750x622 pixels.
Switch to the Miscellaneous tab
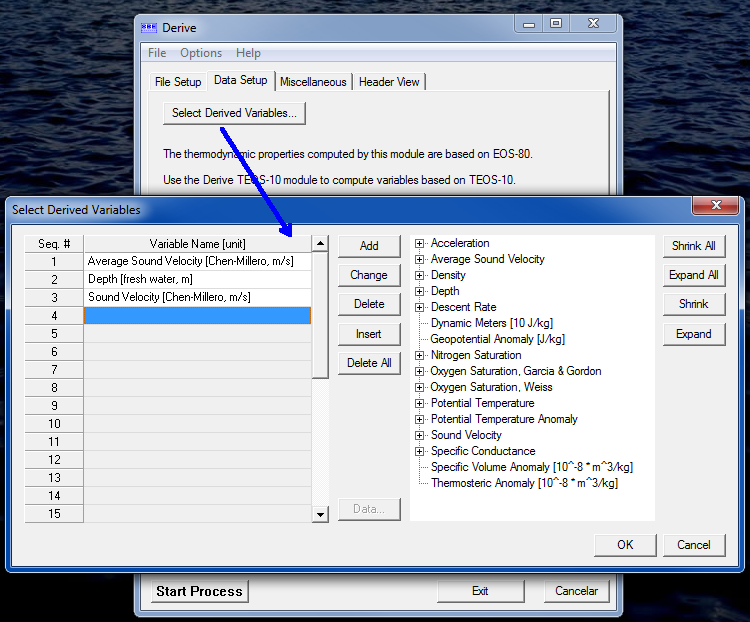coord(313,82)
